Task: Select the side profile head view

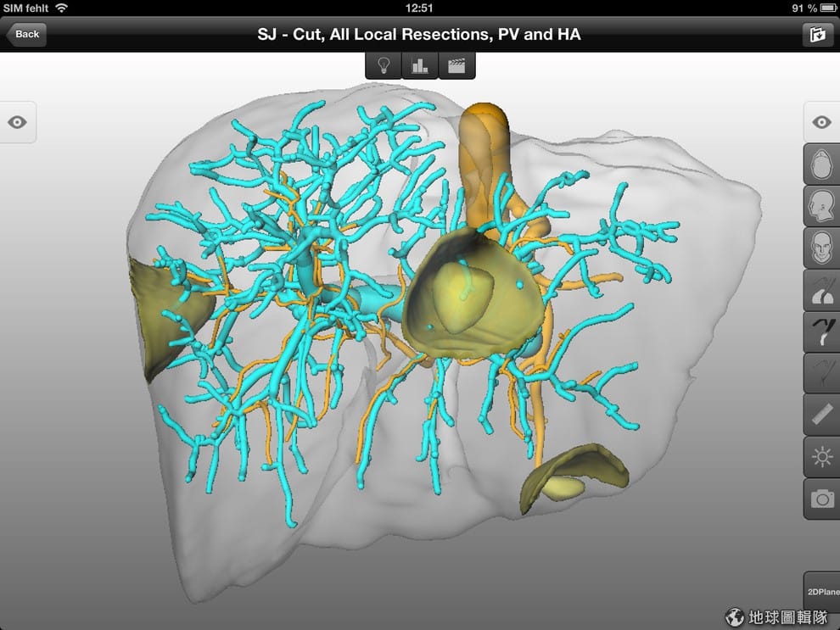Action: point(822,205)
